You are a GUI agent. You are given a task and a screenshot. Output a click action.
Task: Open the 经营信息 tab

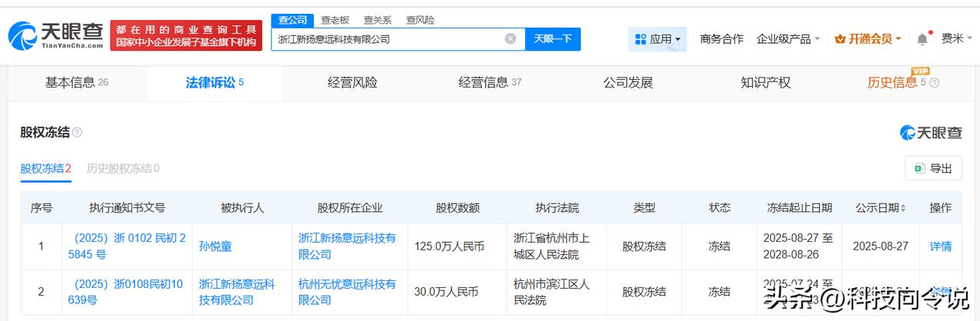coord(490,82)
